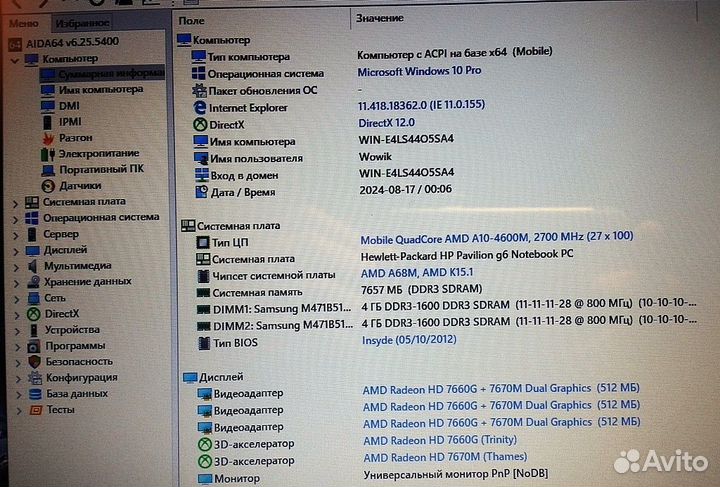Click the Портативный ПК laptop icon

pos(48,170)
